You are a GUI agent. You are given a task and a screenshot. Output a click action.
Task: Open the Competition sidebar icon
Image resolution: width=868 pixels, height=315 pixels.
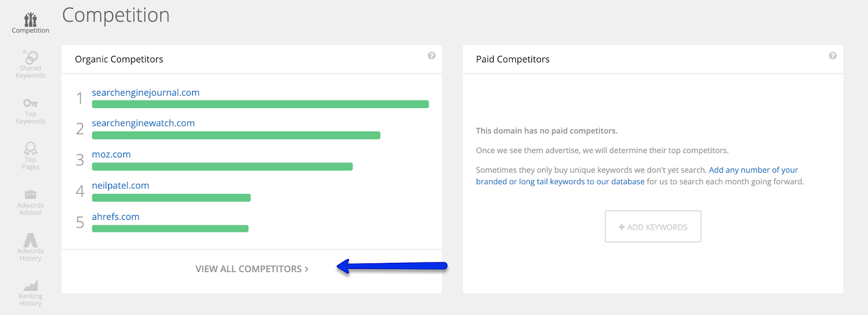[30, 23]
